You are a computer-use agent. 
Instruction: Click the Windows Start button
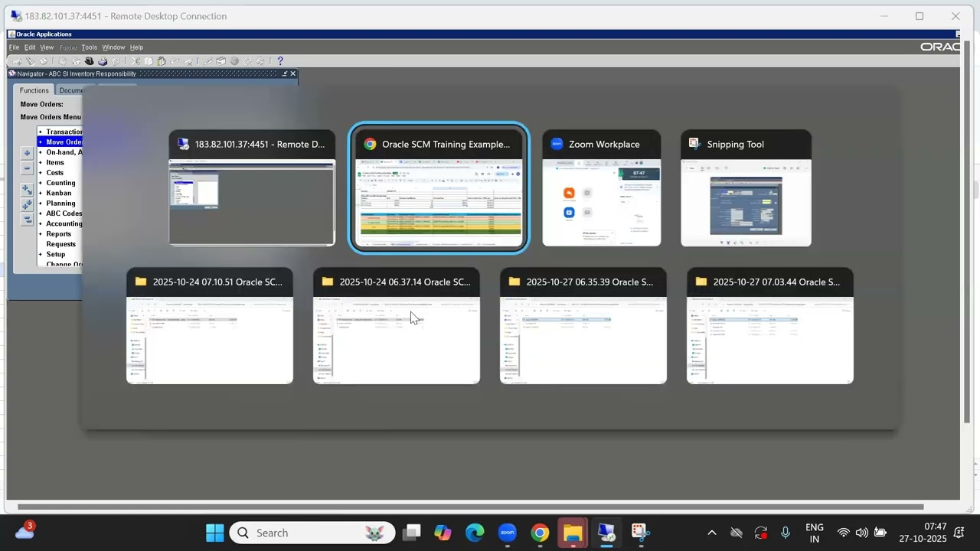215,533
